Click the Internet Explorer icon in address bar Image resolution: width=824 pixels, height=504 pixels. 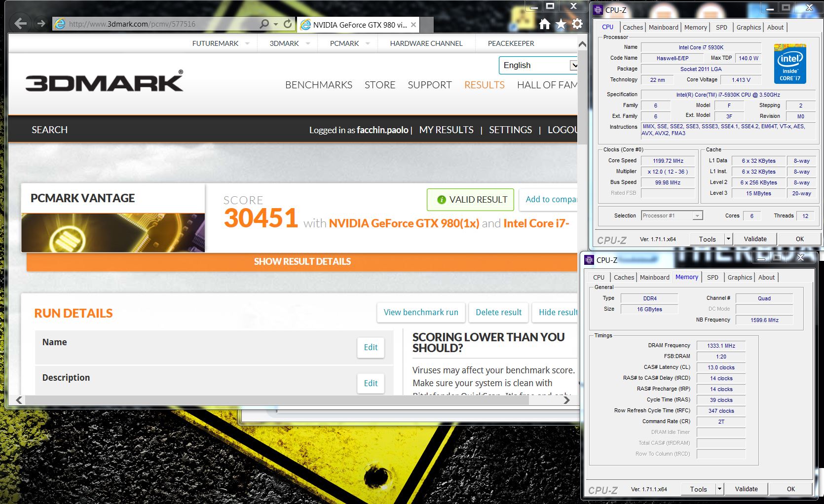[x=60, y=24]
